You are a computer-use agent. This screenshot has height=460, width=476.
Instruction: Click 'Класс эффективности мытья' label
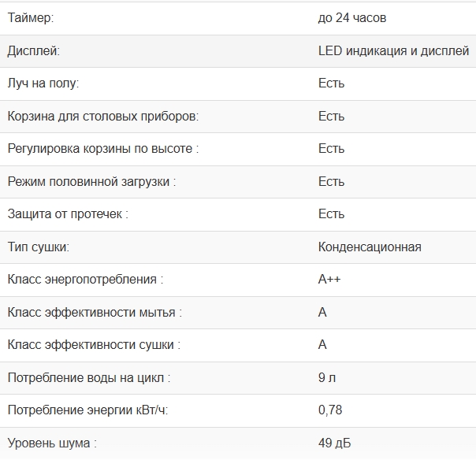click(95, 312)
